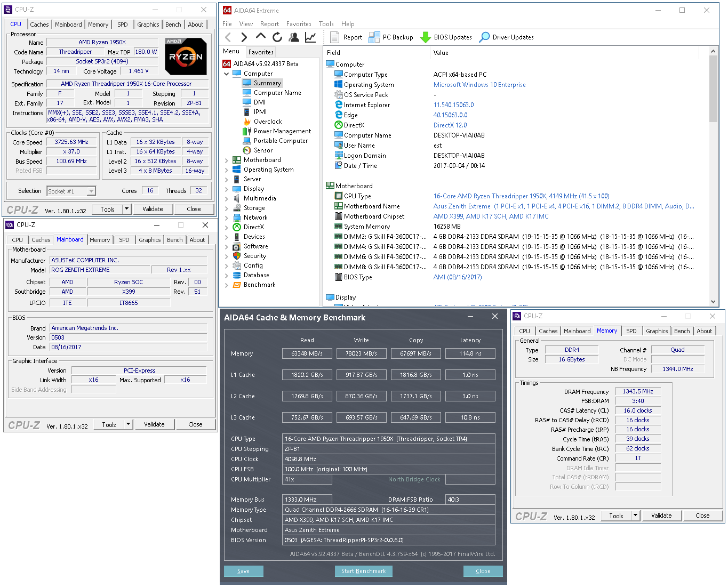Image resolution: width=728 pixels, height=588 pixels.
Task: Expand the Operating System tree node
Action: click(227, 170)
